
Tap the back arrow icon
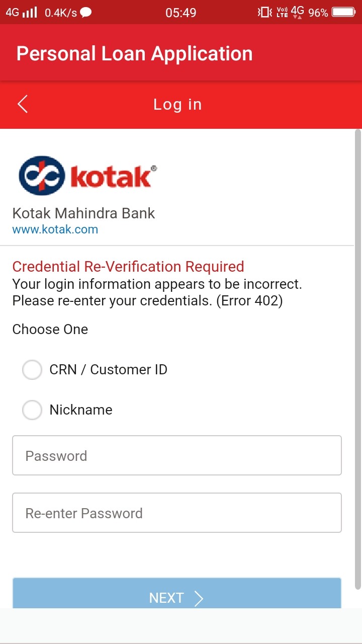pos(23,104)
